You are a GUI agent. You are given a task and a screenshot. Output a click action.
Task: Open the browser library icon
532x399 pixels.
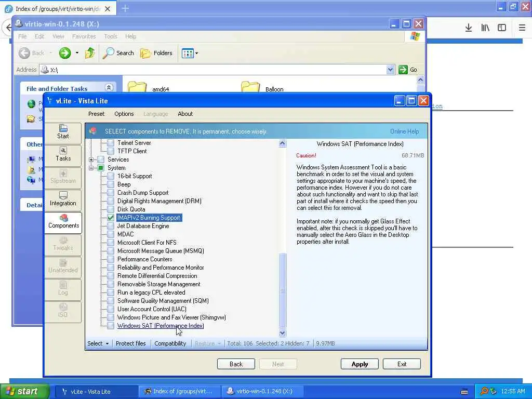point(485,28)
